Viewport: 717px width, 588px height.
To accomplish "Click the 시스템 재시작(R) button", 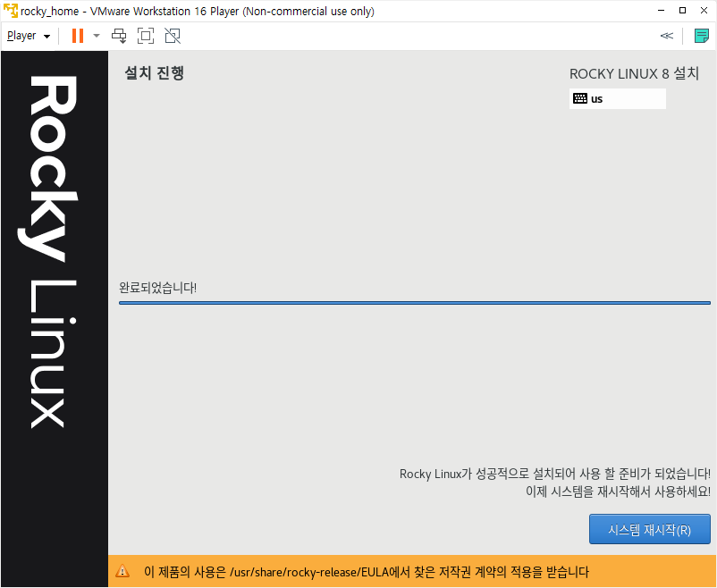I will click(649, 530).
